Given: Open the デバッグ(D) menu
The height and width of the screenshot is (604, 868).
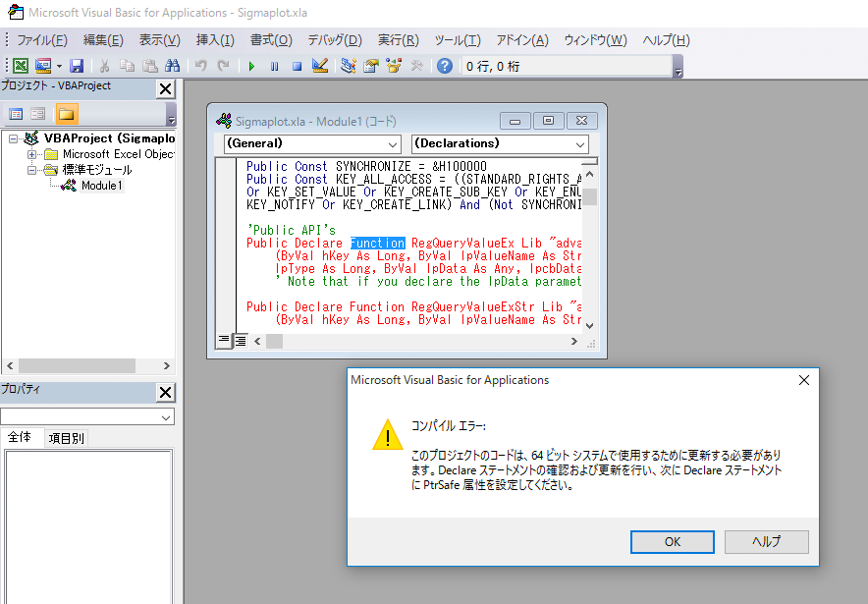Looking at the screenshot, I should (x=335, y=40).
